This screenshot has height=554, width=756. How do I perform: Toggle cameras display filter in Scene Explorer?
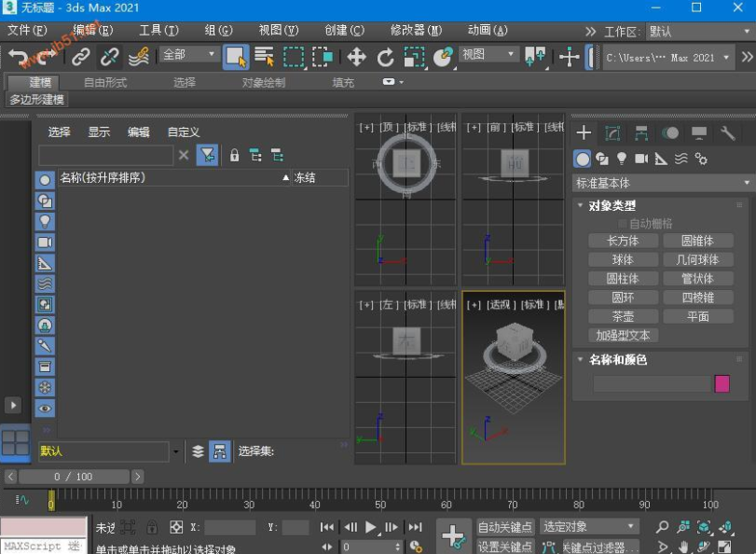tap(45, 242)
